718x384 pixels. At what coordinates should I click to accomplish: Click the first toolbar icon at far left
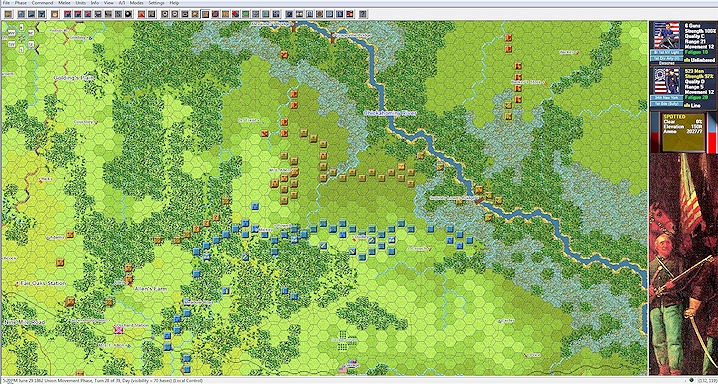[x=8, y=14]
